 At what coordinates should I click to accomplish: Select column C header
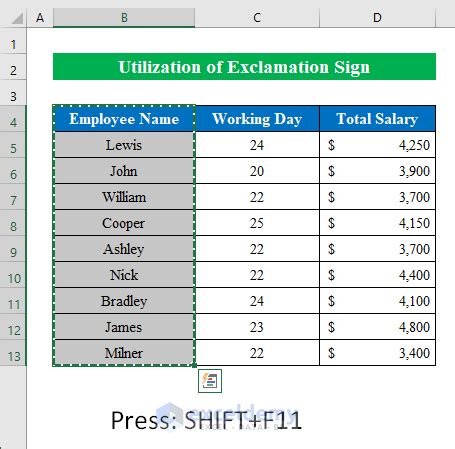pyautogui.click(x=257, y=17)
